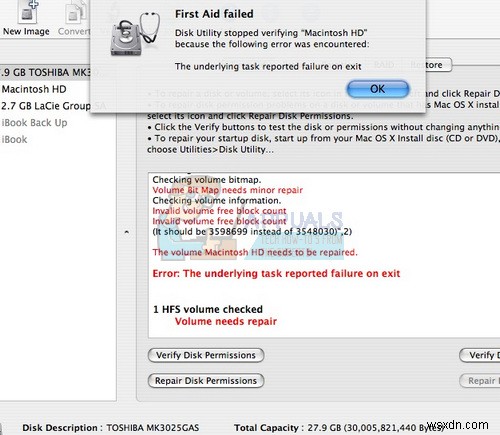Click '(It should be 3598699 instead of 3548030)' line

pyautogui.click(x=252, y=232)
